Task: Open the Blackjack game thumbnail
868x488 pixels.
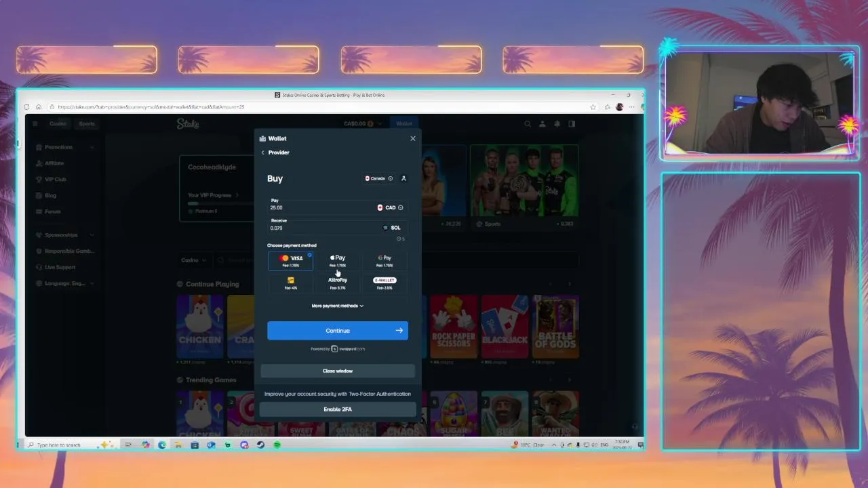Action: tap(505, 326)
